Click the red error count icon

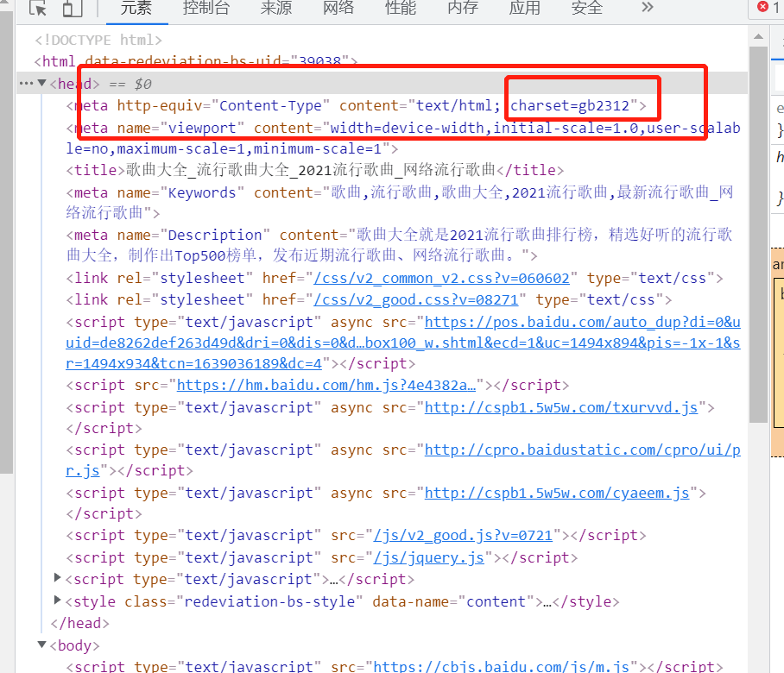(x=762, y=7)
